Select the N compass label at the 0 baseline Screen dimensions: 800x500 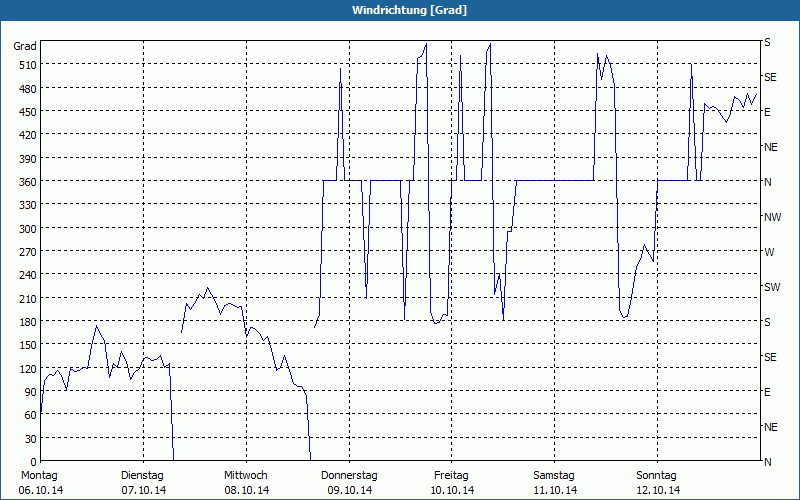(767, 462)
